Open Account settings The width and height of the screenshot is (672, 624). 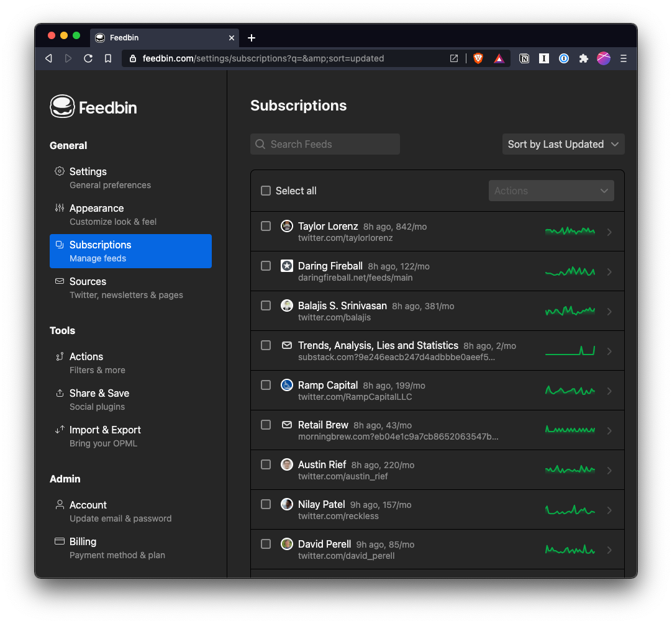[x=130, y=511]
